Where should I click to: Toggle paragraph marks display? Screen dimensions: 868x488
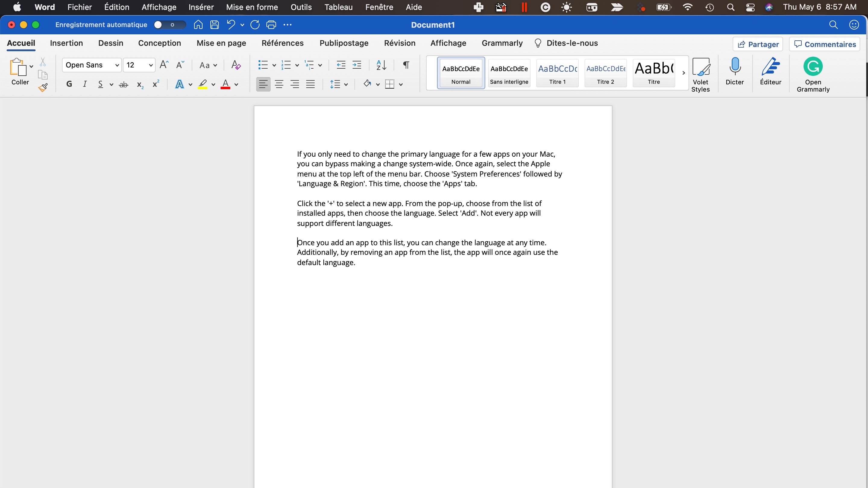click(406, 65)
